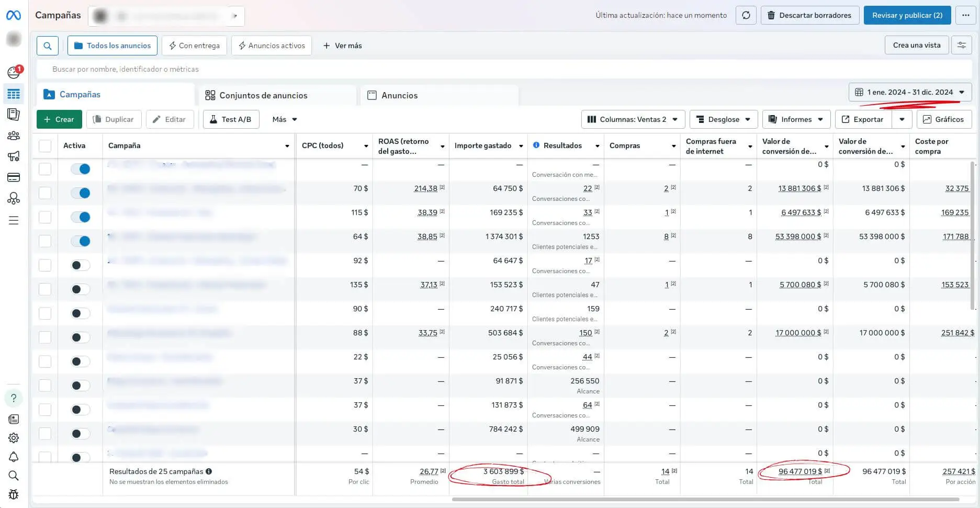
Task: Open the ads reporting pages icon in sidebar
Action: pyautogui.click(x=14, y=114)
